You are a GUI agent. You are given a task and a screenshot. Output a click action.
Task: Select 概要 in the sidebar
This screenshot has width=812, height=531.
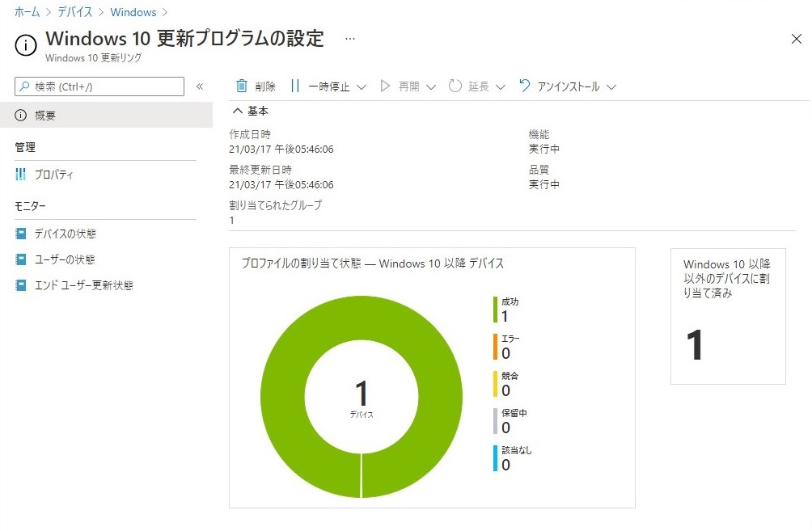[106, 115]
